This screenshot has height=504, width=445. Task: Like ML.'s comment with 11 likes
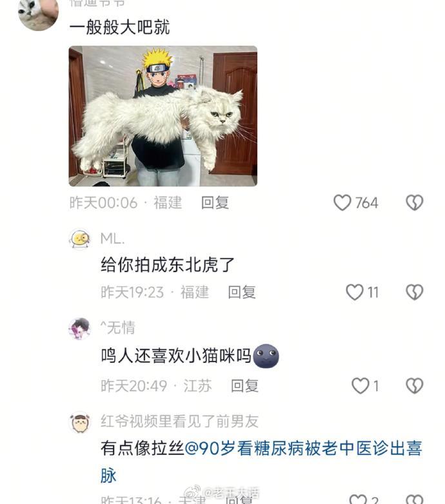pos(354,292)
